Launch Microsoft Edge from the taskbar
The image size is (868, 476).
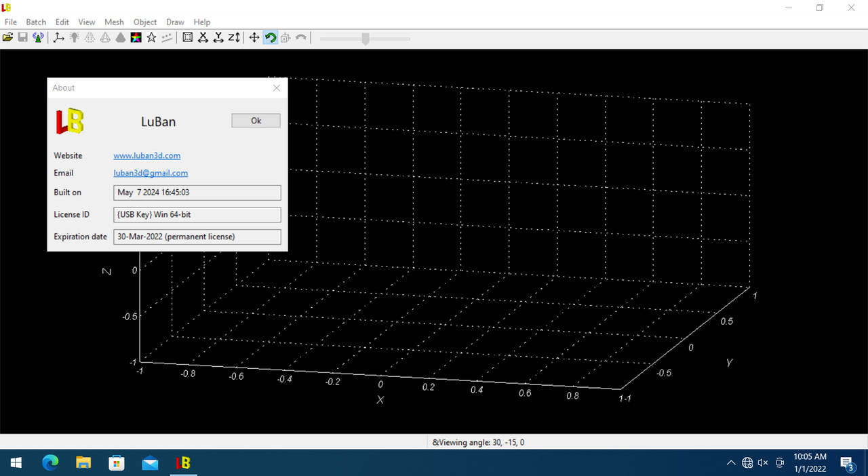(x=50, y=462)
